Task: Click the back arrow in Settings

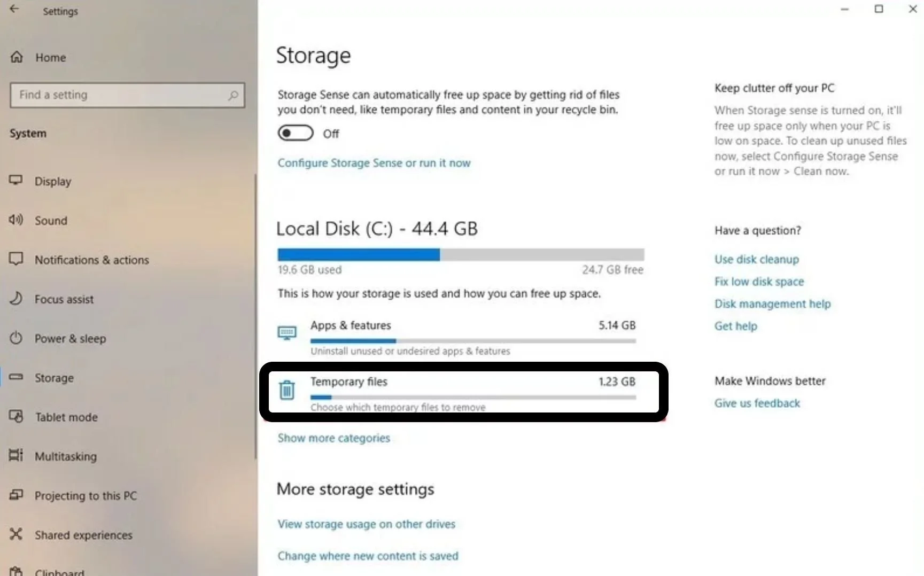Action: click(14, 9)
